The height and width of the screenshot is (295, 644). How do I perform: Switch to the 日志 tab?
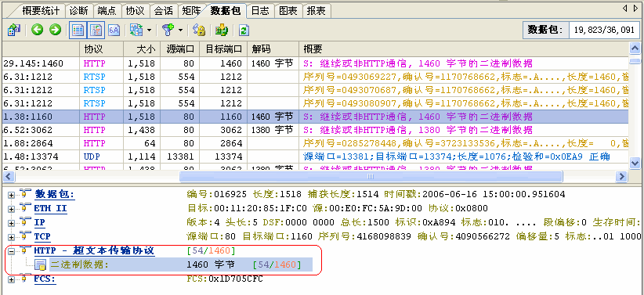260,11
